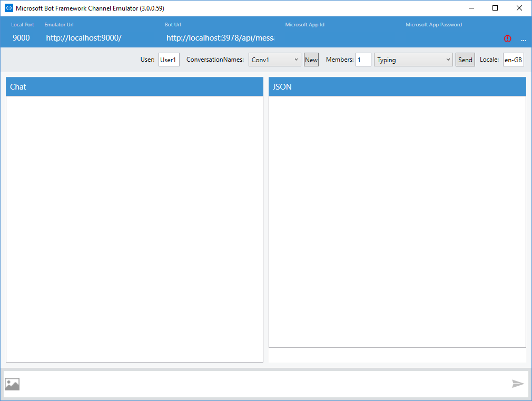Click the Local Port field showing 9000
532x401 pixels.
(22, 38)
